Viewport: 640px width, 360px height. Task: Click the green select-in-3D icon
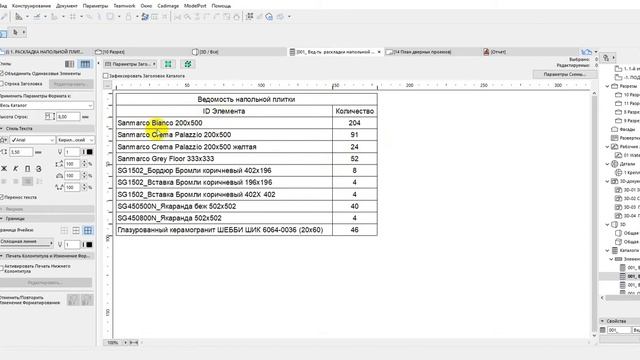[188, 64]
